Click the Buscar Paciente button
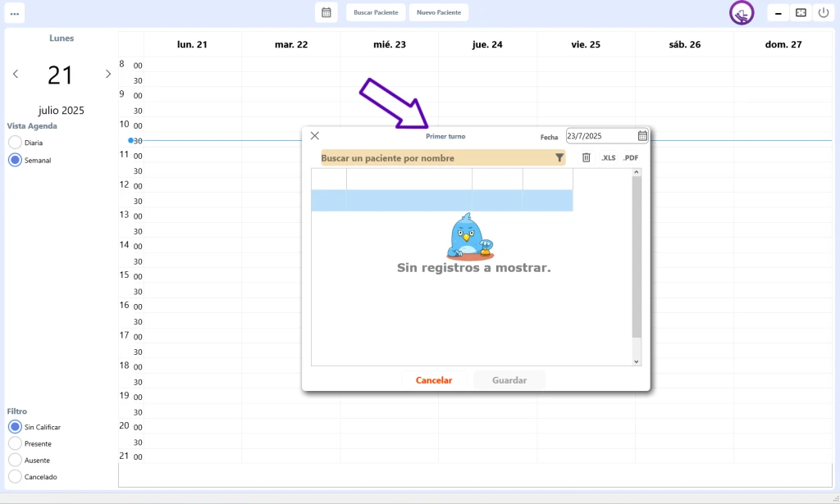This screenshot has height=504, width=840. (x=376, y=12)
